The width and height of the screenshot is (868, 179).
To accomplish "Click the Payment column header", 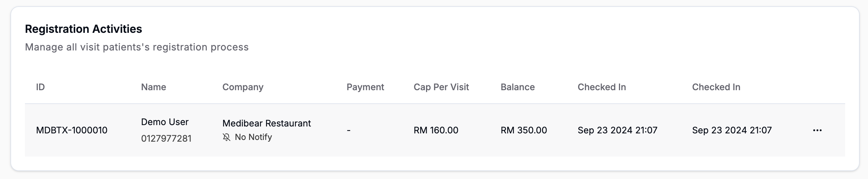I will (365, 87).
